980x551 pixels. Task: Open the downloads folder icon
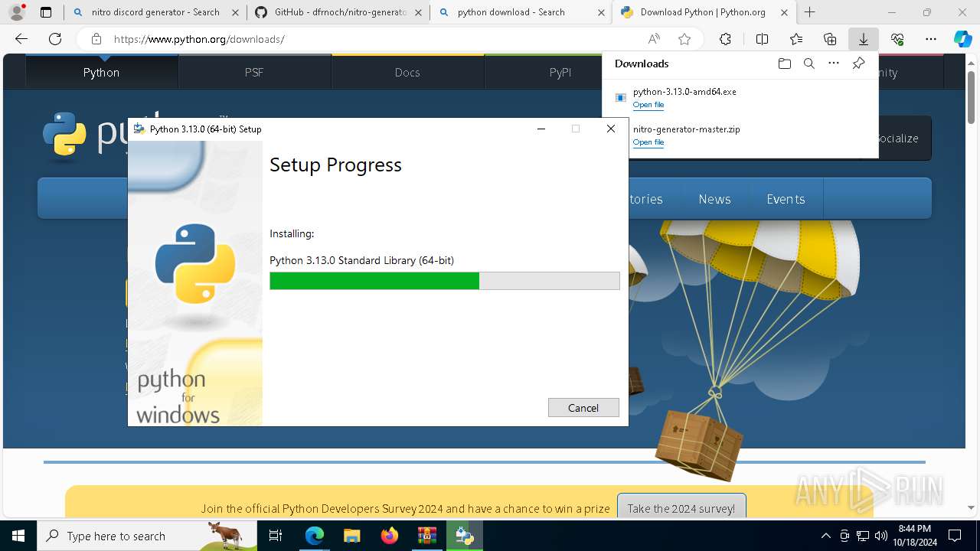(x=784, y=64)
